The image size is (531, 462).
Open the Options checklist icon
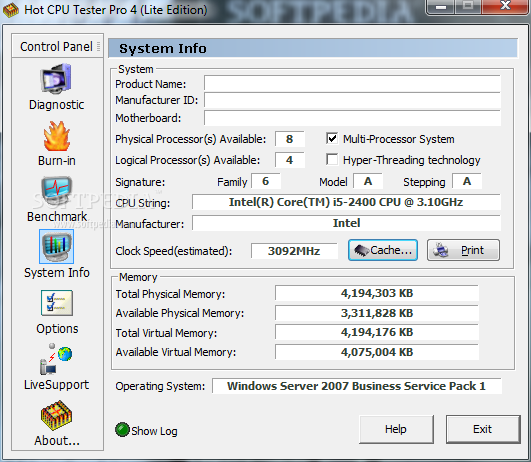pos(57,303)
